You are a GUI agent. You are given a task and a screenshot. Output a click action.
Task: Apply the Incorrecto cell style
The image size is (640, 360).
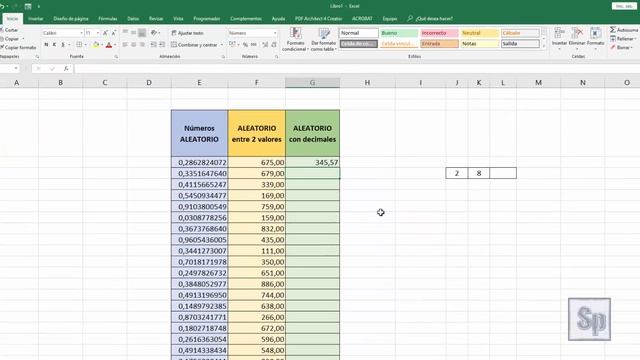tap(439, 33)
